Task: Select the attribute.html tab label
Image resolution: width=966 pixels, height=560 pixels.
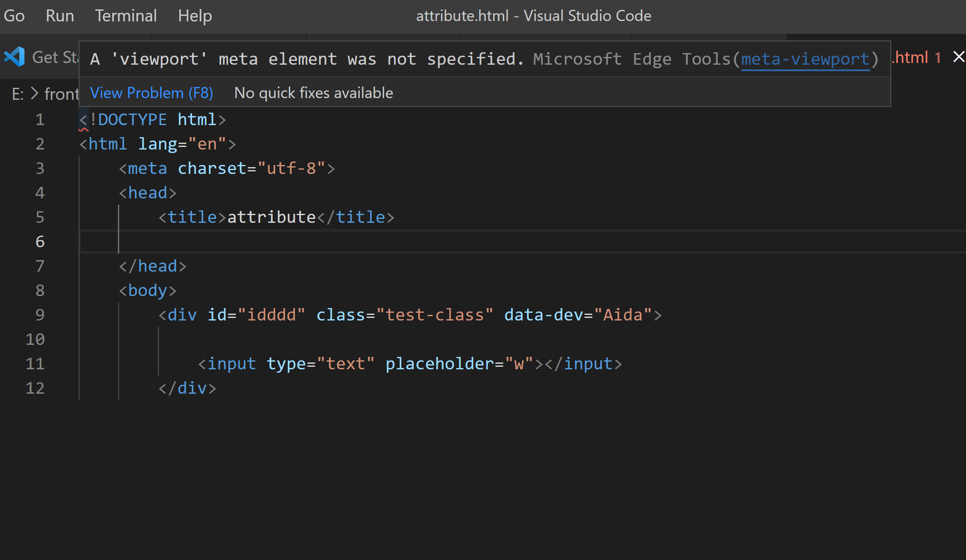Action: click(910, 57)
